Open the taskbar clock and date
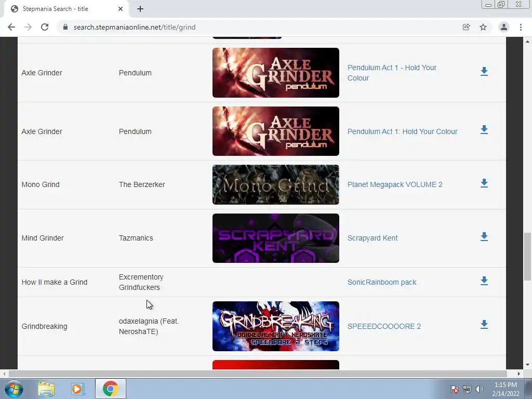 click(x=506, y=389)
